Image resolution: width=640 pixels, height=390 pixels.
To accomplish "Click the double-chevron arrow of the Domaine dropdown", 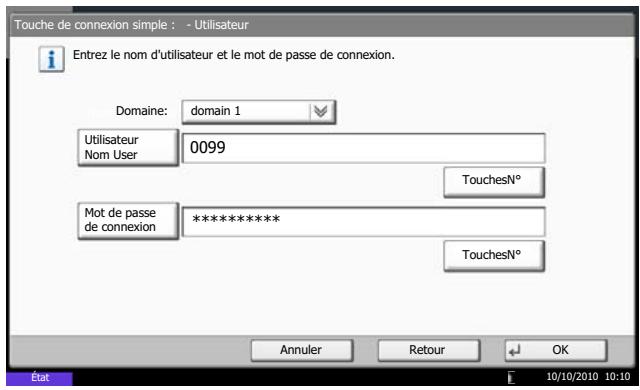I will (322, 111).
